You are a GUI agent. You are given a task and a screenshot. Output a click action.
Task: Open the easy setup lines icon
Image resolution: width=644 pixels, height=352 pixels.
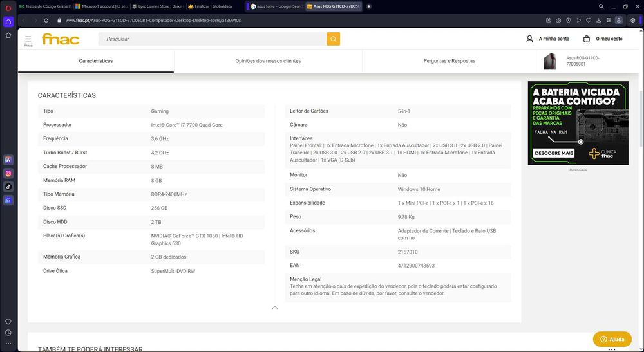pos(609,20)
